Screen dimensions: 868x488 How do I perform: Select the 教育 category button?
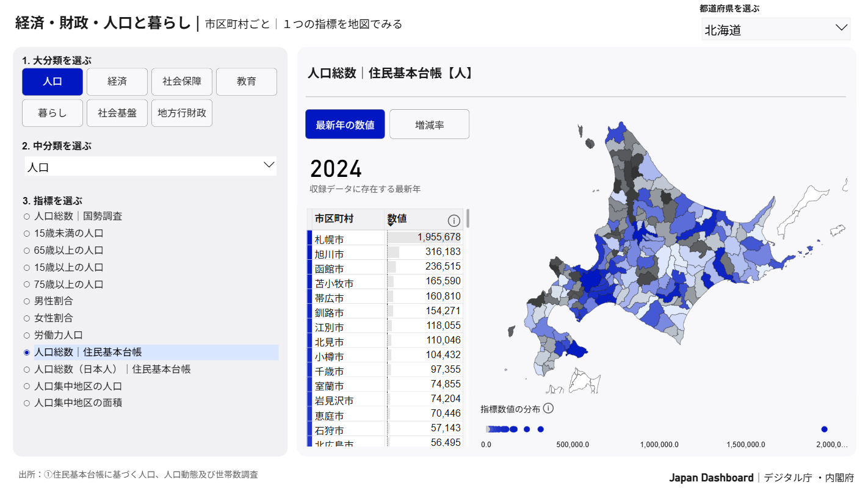(x=247, y=82)
